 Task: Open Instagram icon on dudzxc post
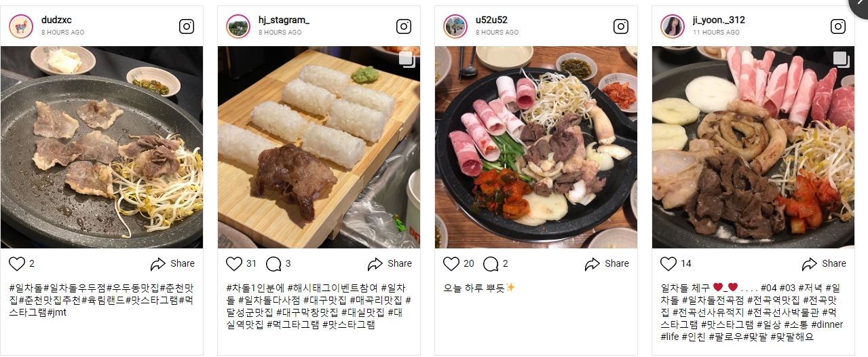coord(187,26)
